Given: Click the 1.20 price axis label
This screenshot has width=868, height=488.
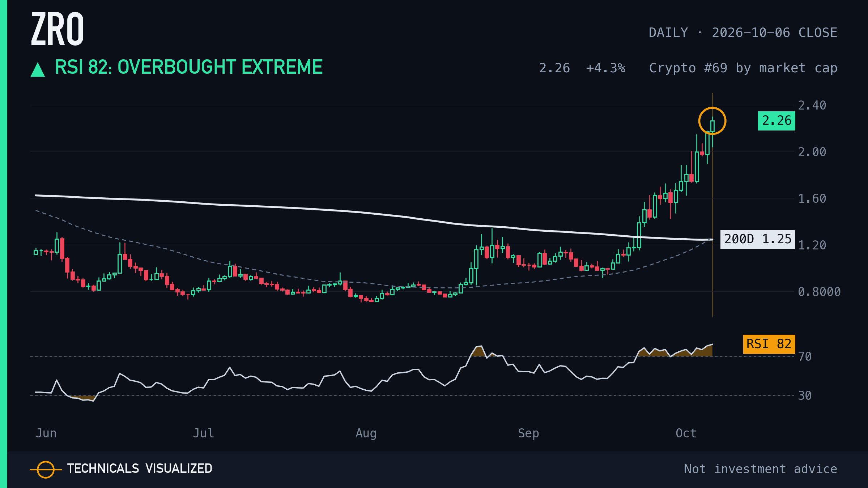Looking at the screenshot, I should (812, 245).
